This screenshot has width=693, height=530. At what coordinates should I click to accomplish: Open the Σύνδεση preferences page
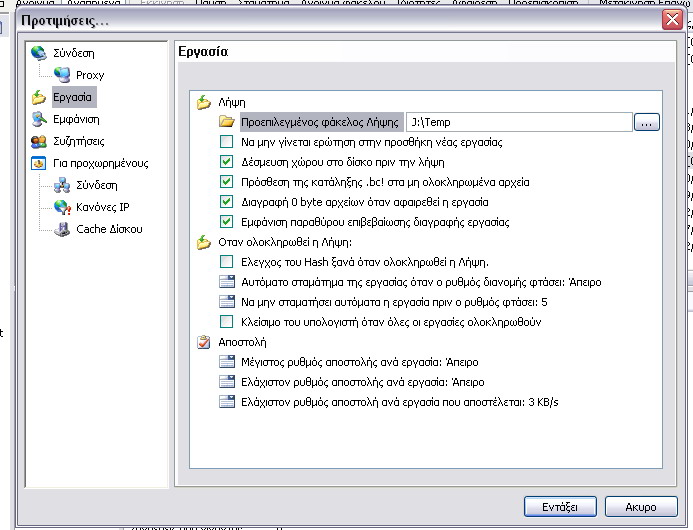point(74,53)
